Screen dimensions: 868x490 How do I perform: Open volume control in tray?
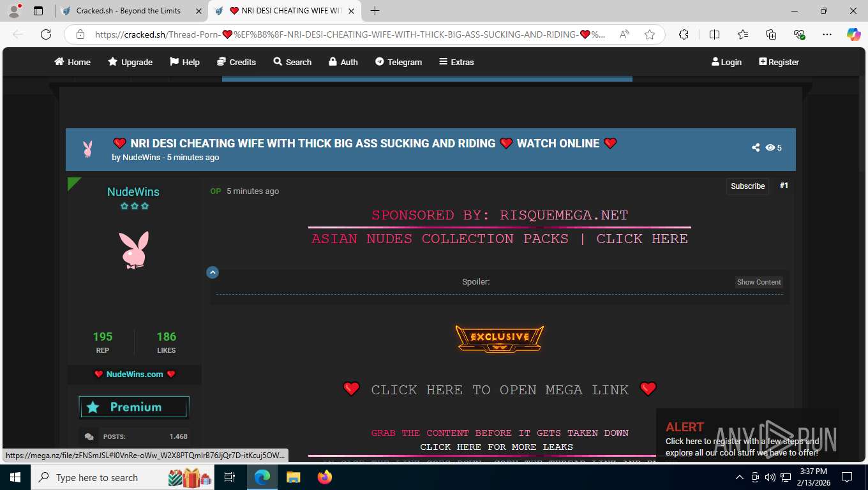pos(770,477)
